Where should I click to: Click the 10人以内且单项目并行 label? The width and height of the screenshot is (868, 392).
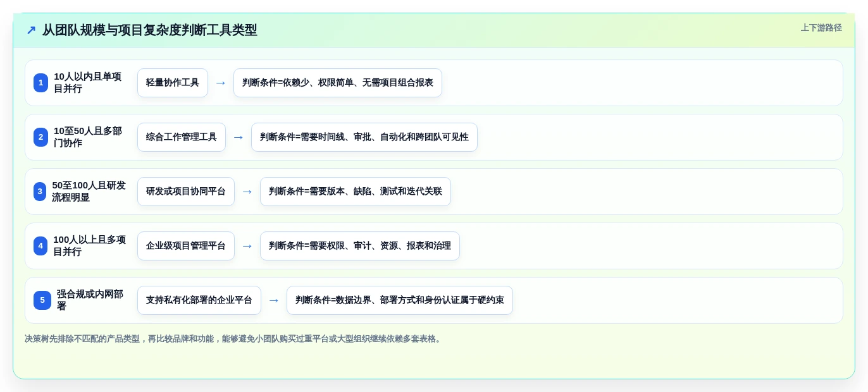87,83
